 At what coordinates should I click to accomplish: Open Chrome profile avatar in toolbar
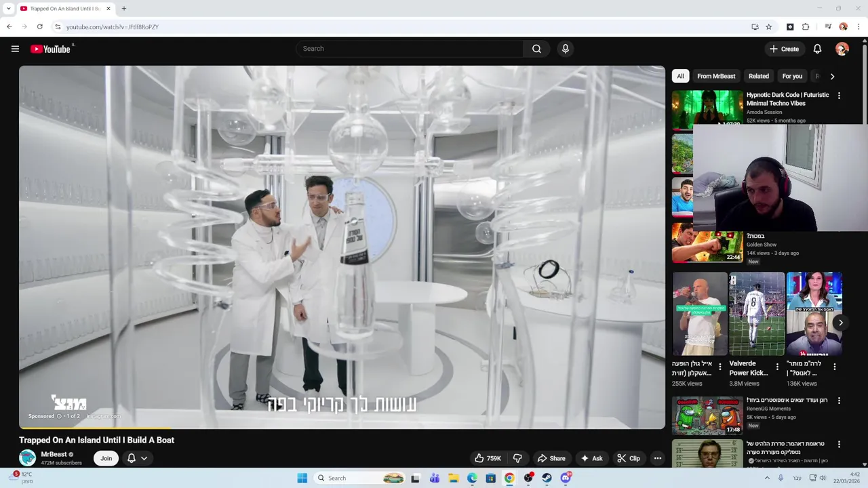843,27
